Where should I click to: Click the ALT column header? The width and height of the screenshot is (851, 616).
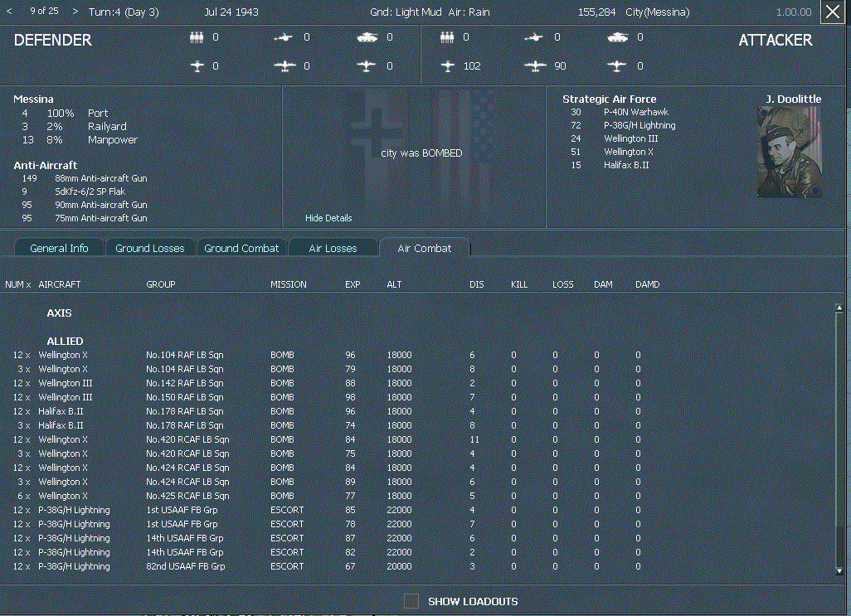(x=394, y=284)
